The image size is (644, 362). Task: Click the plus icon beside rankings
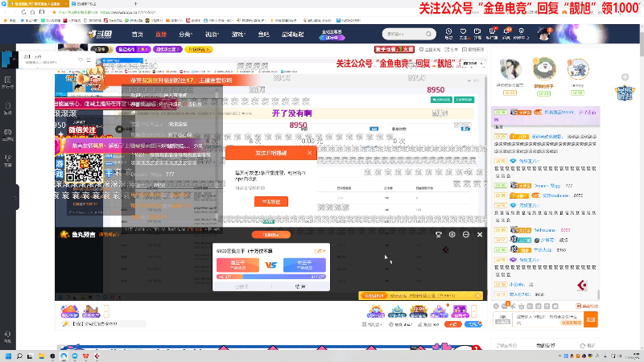coord(625,77)
